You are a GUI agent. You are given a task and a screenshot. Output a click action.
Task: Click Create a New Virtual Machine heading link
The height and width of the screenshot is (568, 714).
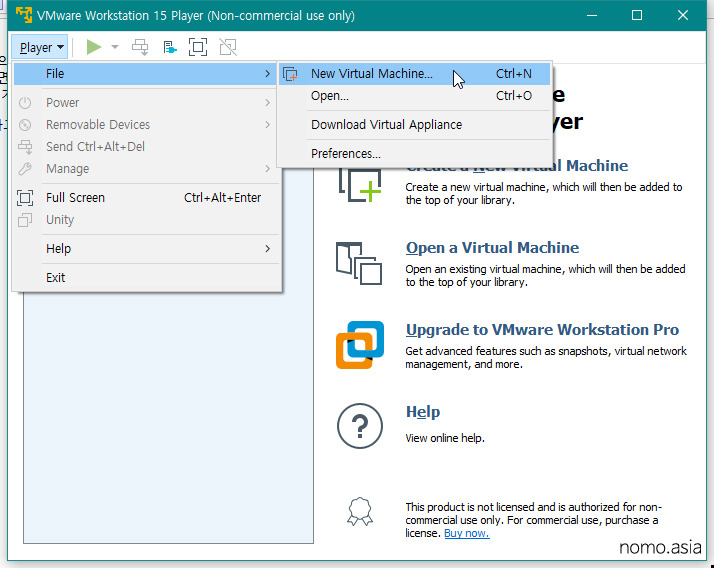pos(517,165)
